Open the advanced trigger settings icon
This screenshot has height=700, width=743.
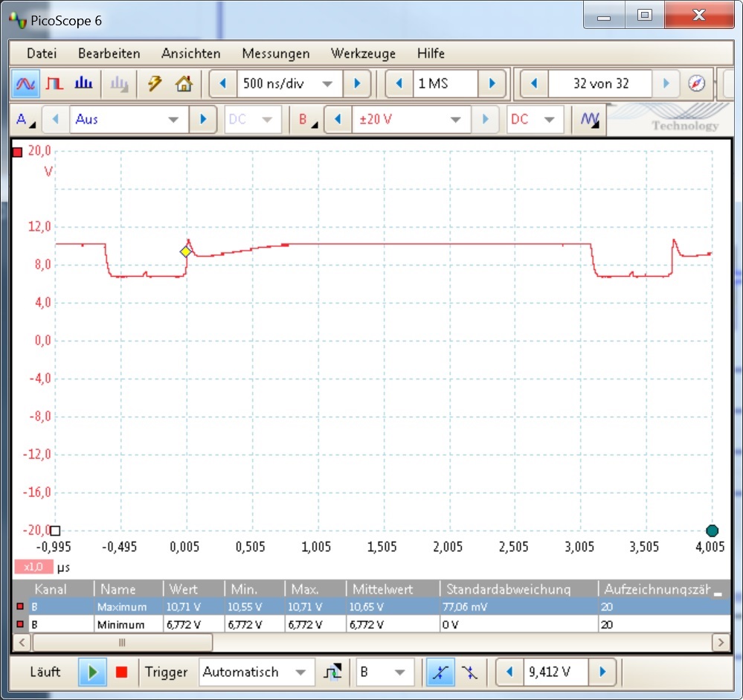tap(332, 672)
